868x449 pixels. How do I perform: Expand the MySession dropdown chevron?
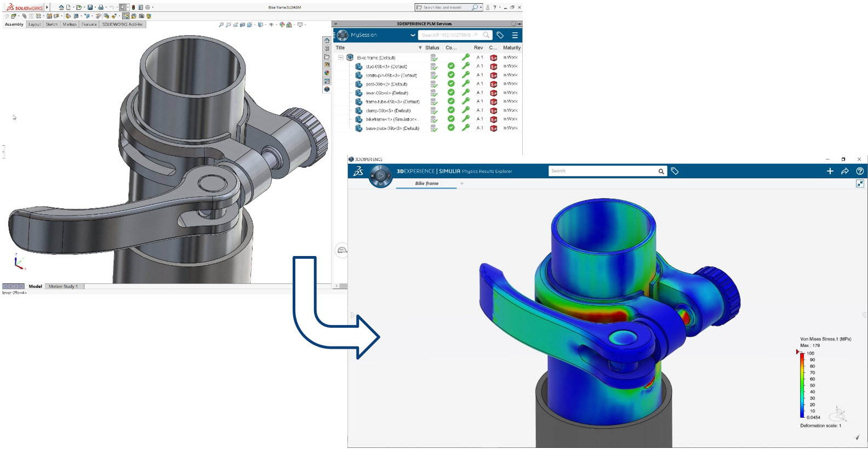point(413,35)
